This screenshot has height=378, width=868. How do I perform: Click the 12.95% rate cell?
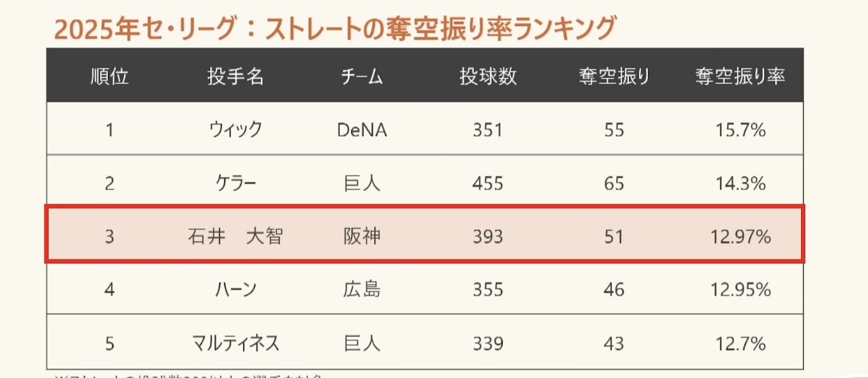pos(740,290)
